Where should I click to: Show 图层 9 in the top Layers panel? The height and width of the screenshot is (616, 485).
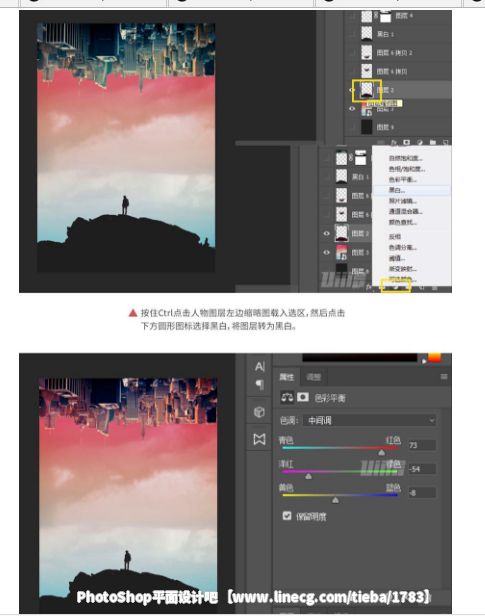(x=352, y=127)
